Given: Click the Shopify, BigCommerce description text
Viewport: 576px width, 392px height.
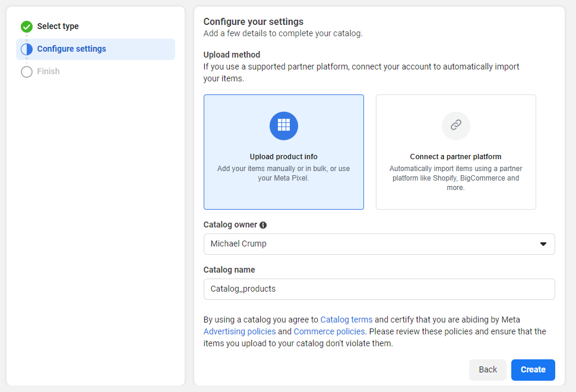Looking at the screenshot, I should tap(455, 178).
